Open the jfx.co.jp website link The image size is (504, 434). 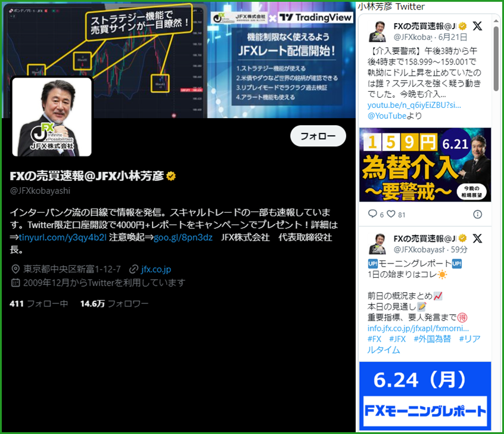pos(156,269)
